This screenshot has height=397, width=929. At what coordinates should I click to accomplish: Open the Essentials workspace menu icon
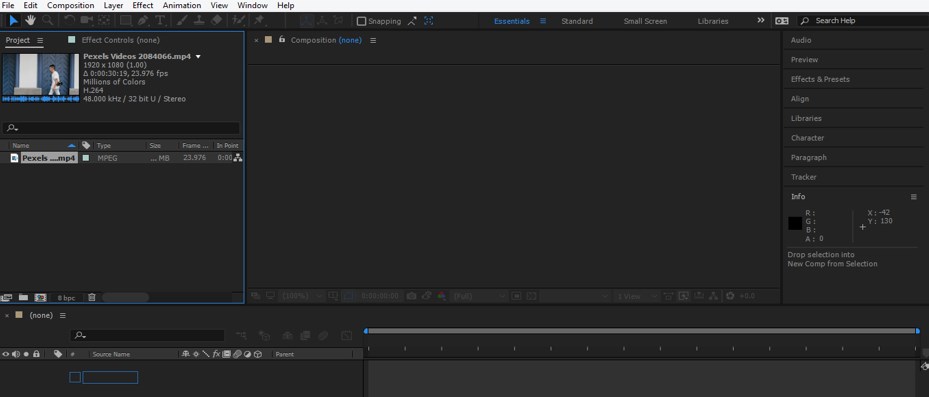[543, 21]
